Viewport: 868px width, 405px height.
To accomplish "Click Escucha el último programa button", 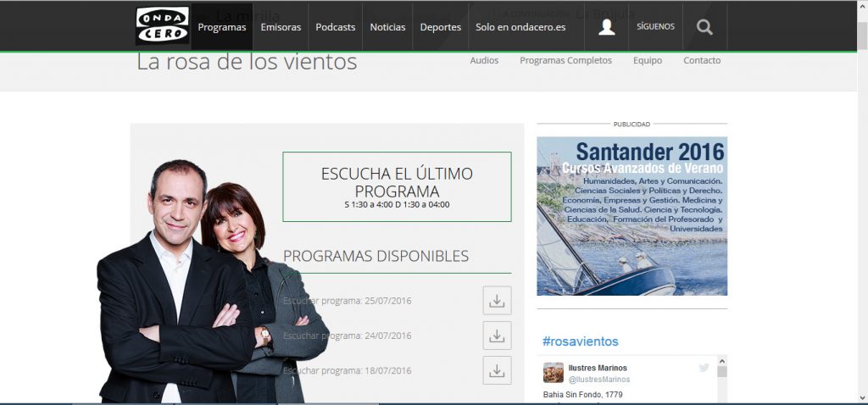I will [397, 186].
